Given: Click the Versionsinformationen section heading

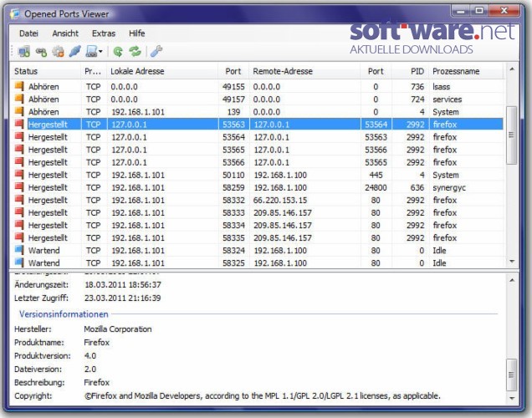Looking at the screenshot, I should point(64,314).
